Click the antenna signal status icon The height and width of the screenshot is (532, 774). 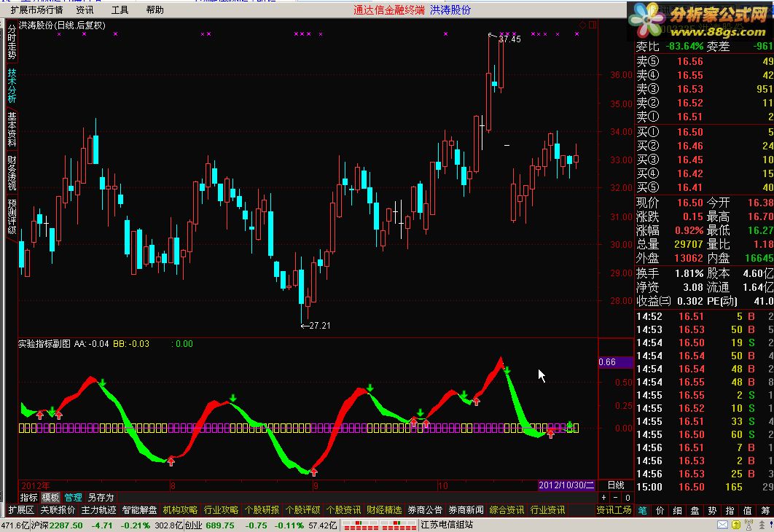point(748,525)
